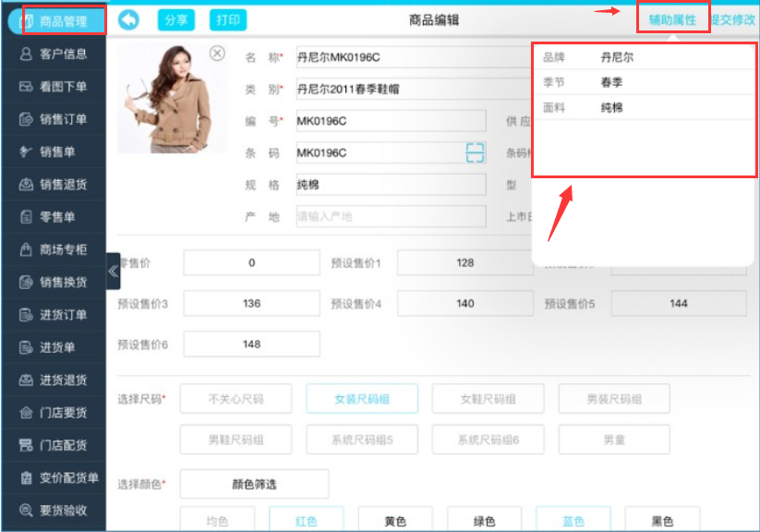Viewport: 760px width, 532px height.
Task: Open the 辅助属性 dropdown panel
Action: 672,19
